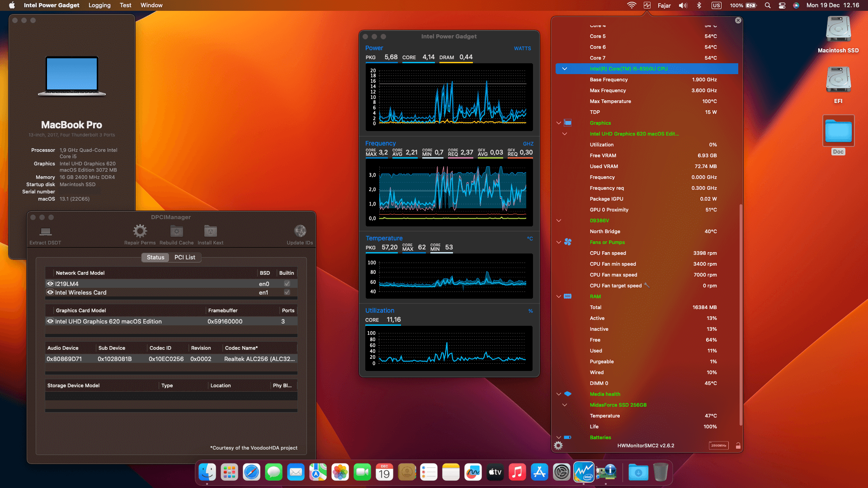Select the Doc folder on desktop
868x488 pixels.
point(838,131)
